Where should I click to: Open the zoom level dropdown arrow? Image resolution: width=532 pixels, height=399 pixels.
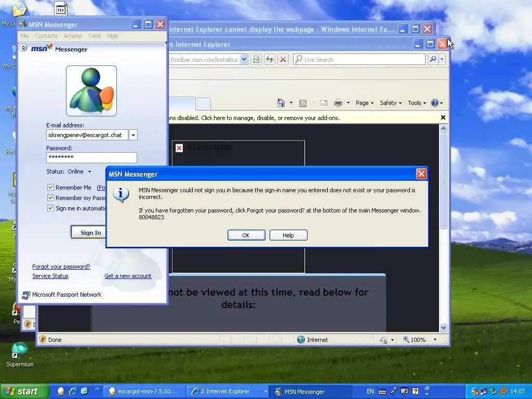click(435, 340)
